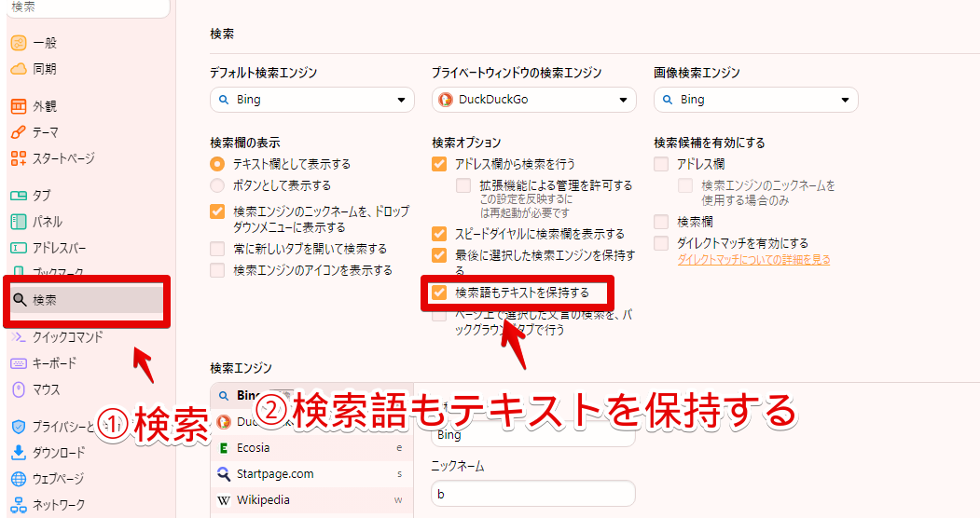
Task: Click the Panel (パネル) icon
Action: 19,222
